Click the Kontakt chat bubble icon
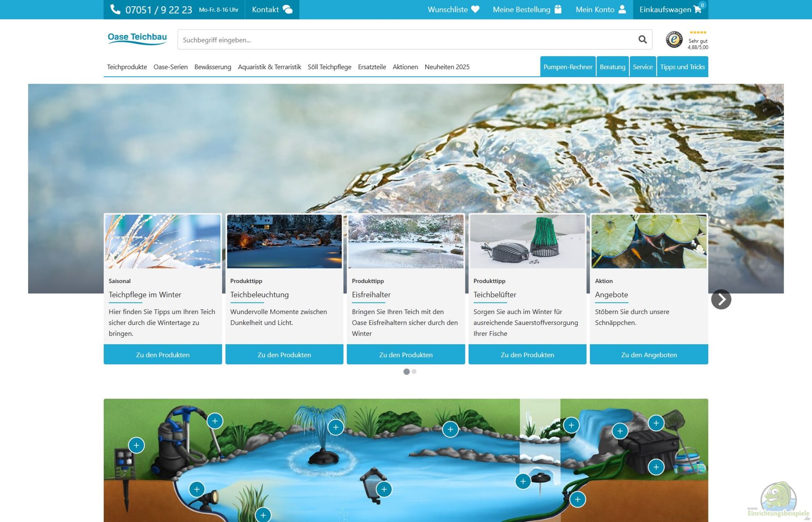 (287, 9)
